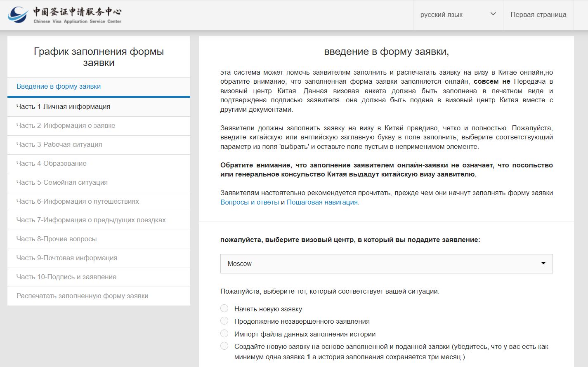588x367 pixels.
Task: Click the Chinese Visa Application Service Center logo
Action: pyautogui.click(x=65, y=15)
